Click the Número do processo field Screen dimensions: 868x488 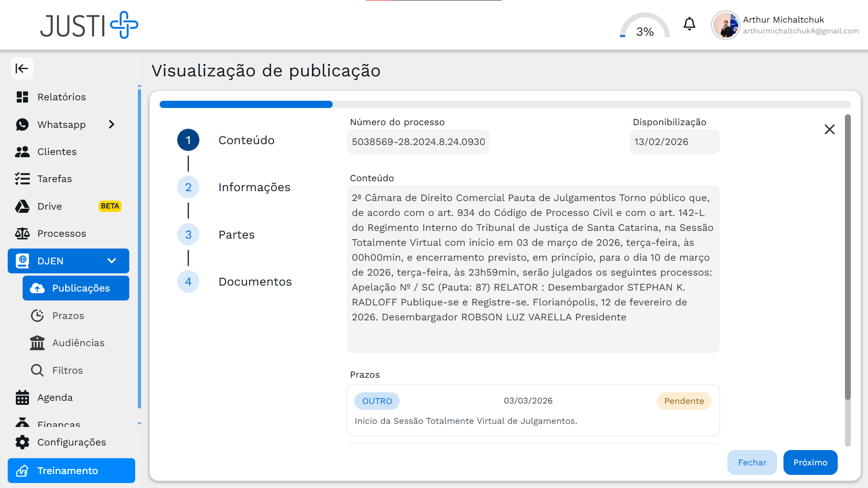coord(418,141)
